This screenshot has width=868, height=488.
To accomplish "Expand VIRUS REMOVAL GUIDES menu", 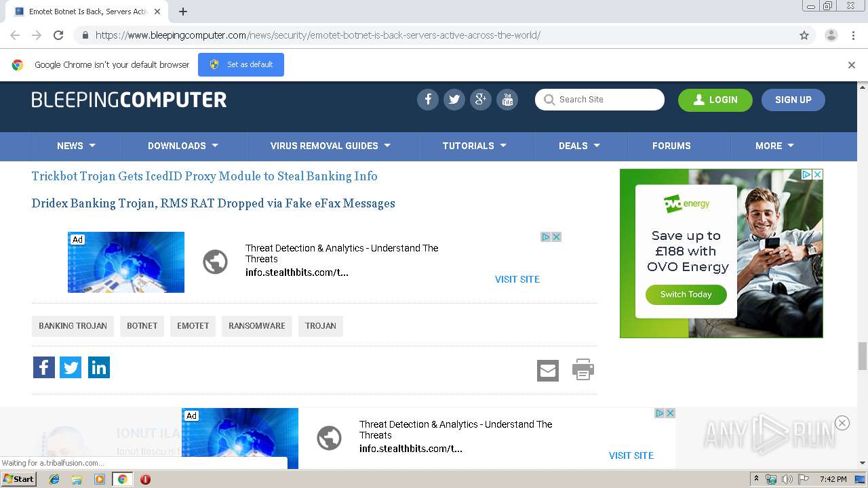I will (331, 146).
